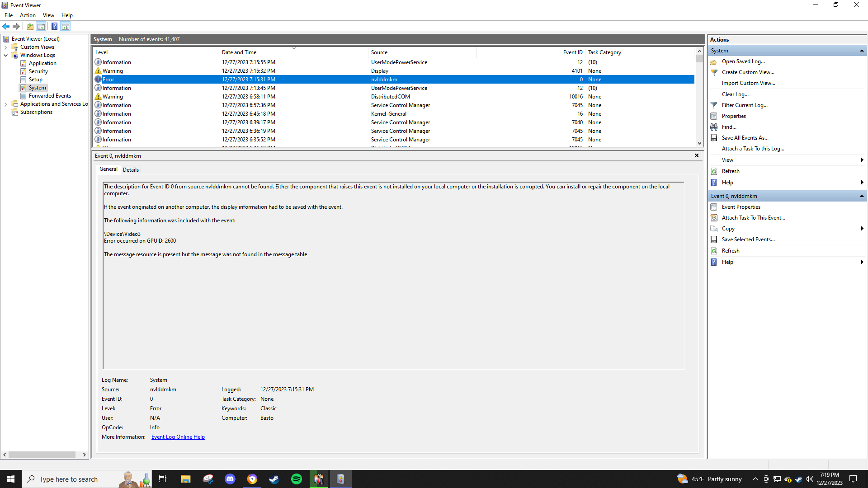Open File Explorer from the taskbar
The width and height of the screenshot is (868, 488).
point(186,479)
